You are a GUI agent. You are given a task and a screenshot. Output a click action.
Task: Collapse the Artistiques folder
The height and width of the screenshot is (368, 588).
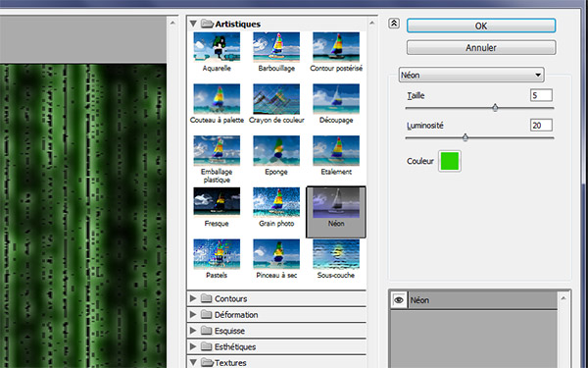(x=193, y=24)
